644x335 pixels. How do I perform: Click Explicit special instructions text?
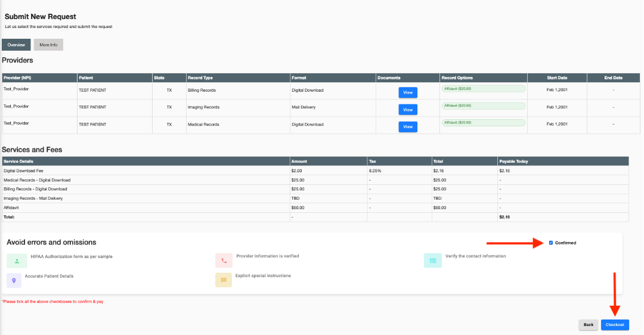(263, 276)
